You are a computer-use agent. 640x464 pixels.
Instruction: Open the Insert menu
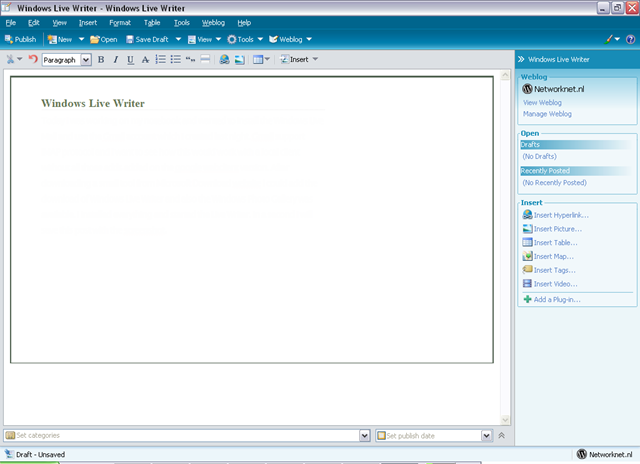click(x=88, y=23)
